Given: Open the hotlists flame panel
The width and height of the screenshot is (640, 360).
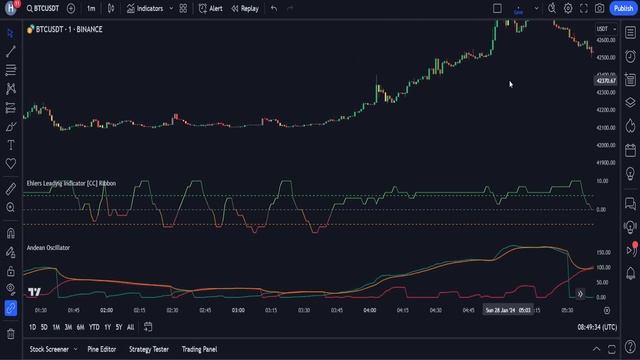Looking at the screenshot, I should pyautogui.click(x=630, y=126).
